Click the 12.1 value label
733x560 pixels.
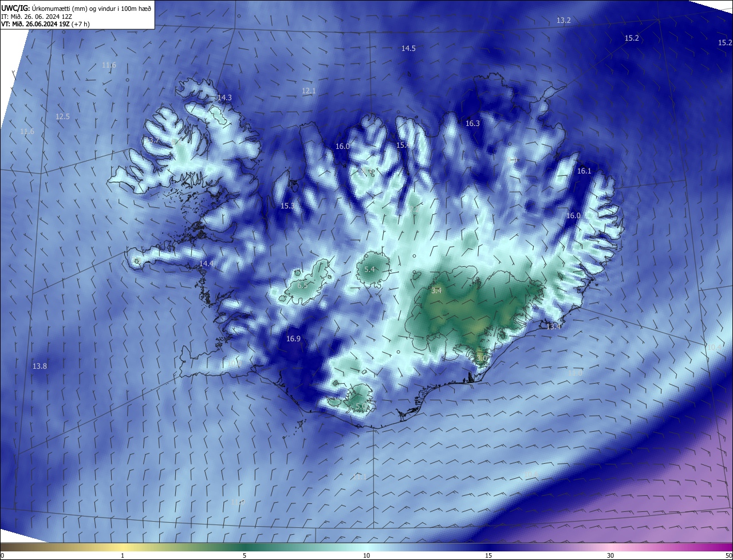[309, 91]
